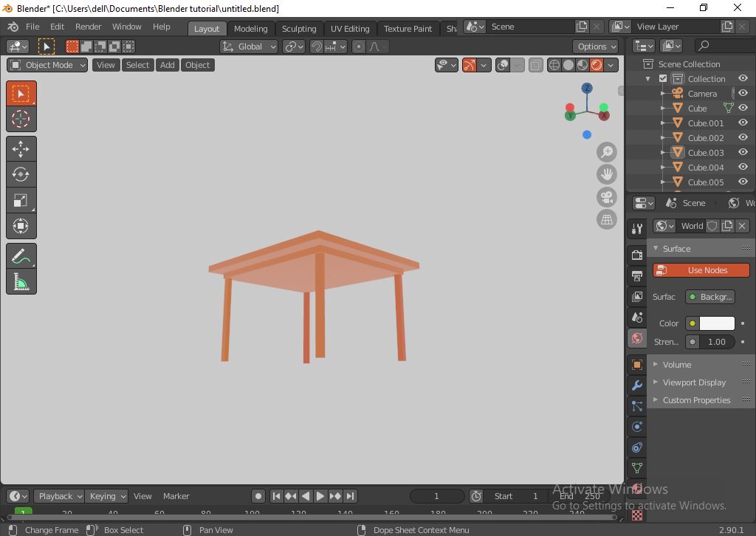Open the Modifier Properties wrench tab

click(636, 385)
